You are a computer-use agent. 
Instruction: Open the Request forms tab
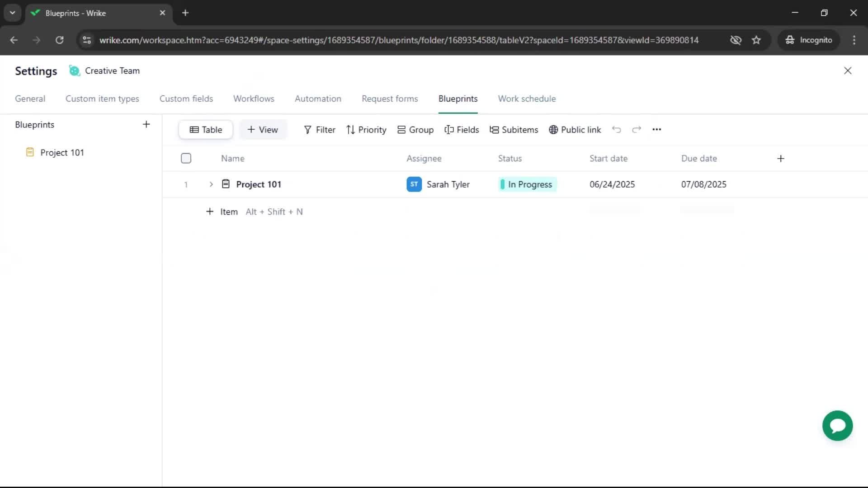point(390,99)
